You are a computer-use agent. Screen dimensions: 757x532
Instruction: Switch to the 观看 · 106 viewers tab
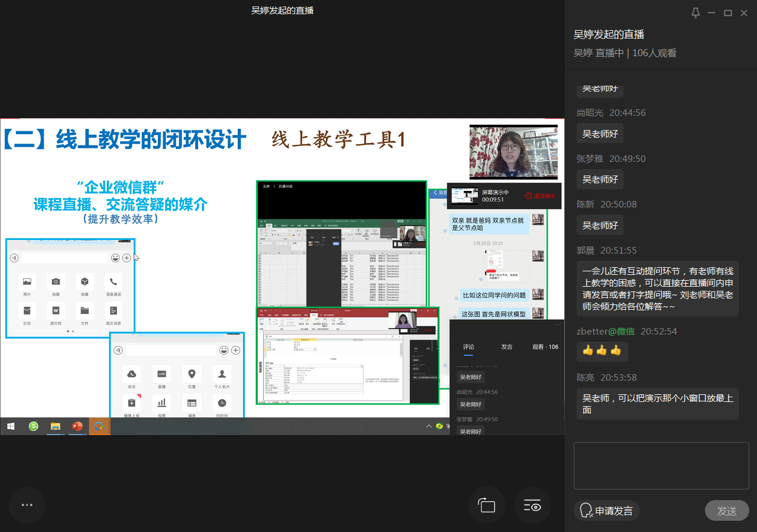coord(545,347)
